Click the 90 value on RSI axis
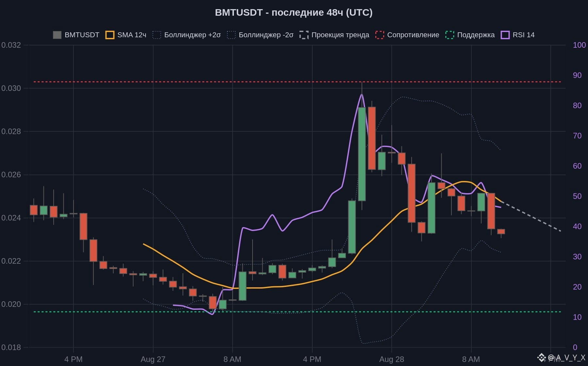This screenshot has height=366, width=588. (x=577, y=75)
